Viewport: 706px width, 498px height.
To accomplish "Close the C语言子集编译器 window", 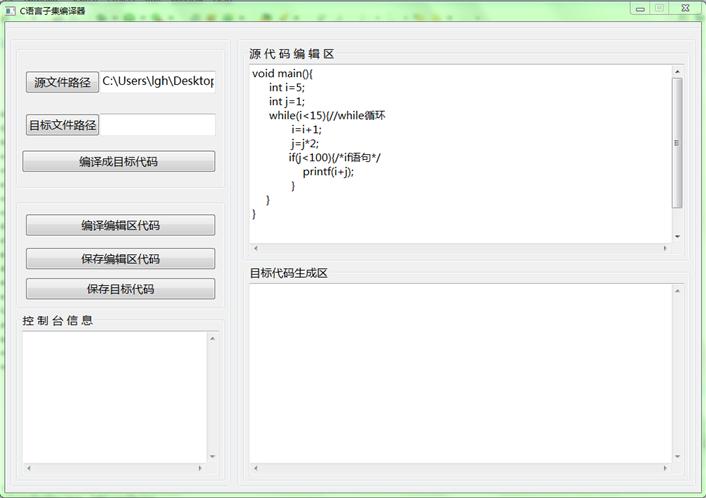I will coord(685,8).
